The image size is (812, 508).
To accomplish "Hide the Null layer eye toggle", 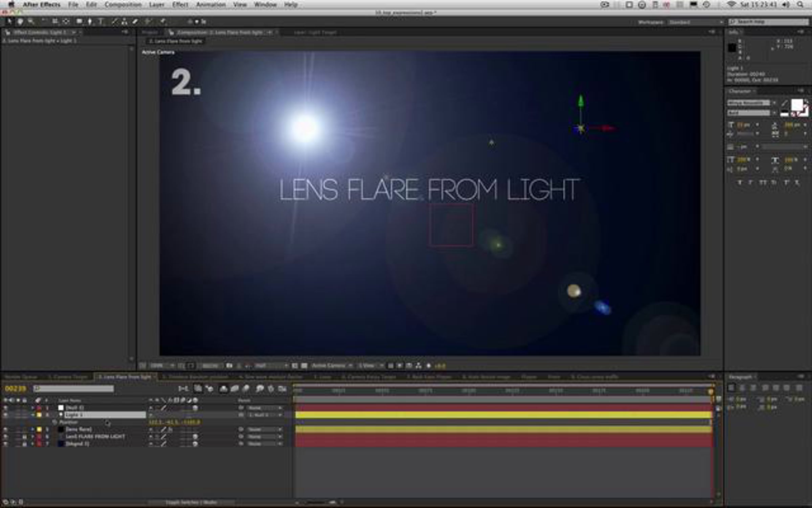I will (x=5, y=408).
